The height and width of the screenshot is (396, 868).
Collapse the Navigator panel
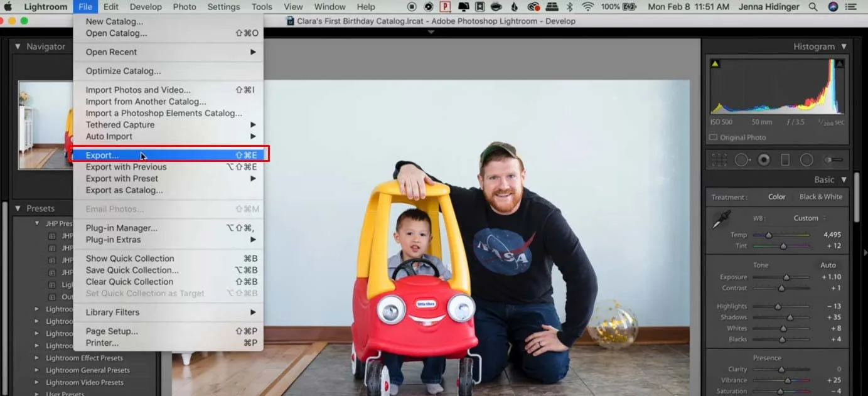point(18,46)
